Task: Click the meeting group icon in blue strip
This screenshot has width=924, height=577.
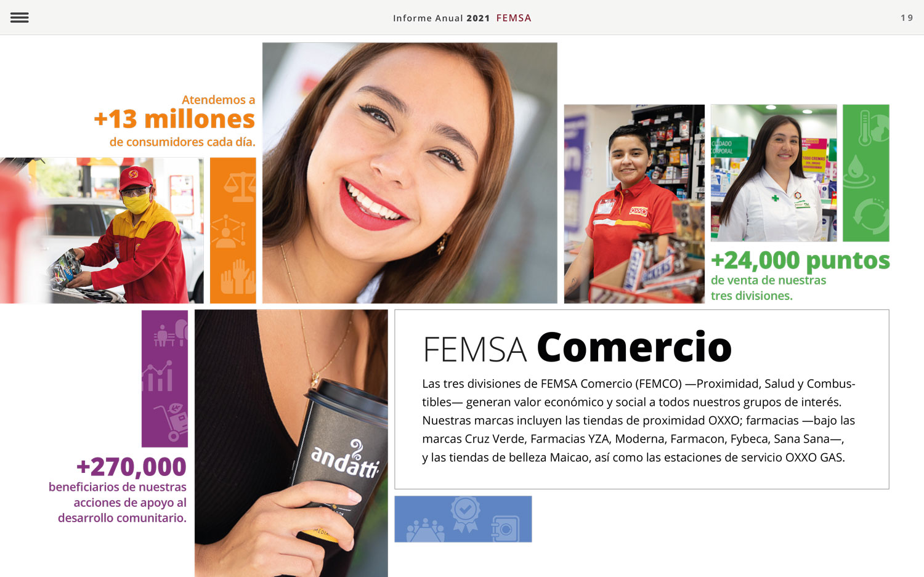Action: [x=425, y=530]
